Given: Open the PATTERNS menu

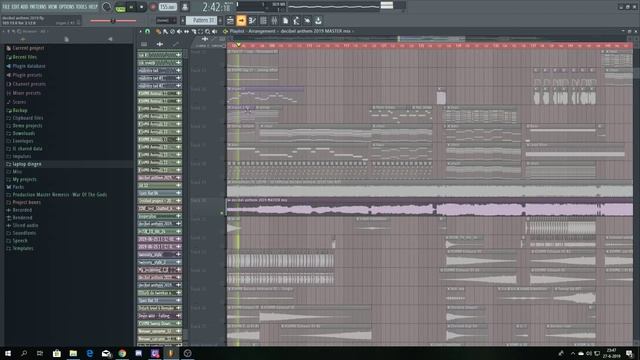Looking at the screenshot, I should 38,7.
